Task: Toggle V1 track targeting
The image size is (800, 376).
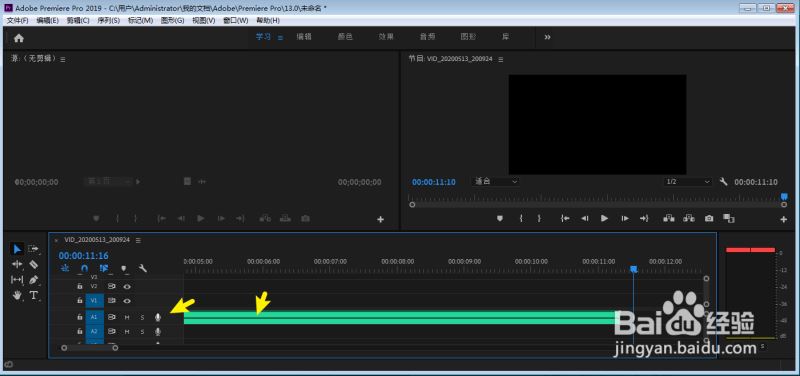Action: pos(94,301)
